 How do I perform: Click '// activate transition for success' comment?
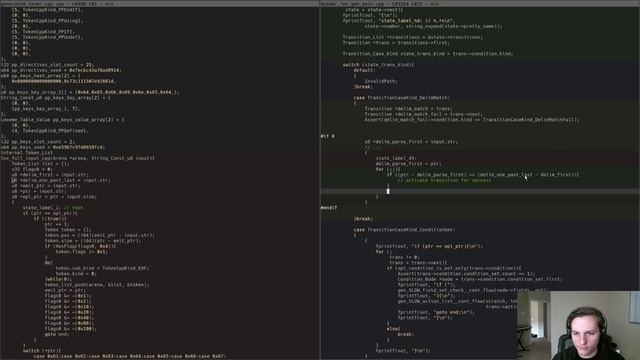444,180
